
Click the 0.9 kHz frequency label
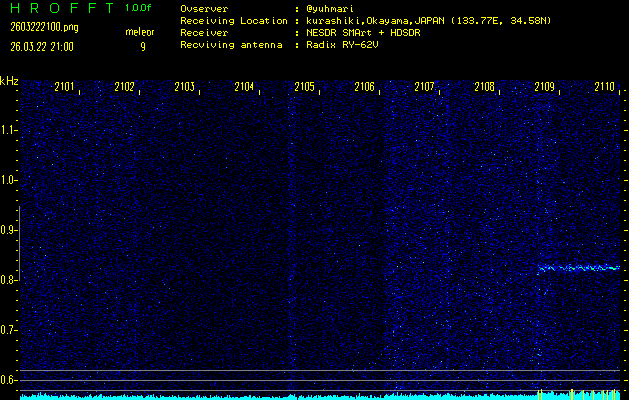[x=7, y=230]
